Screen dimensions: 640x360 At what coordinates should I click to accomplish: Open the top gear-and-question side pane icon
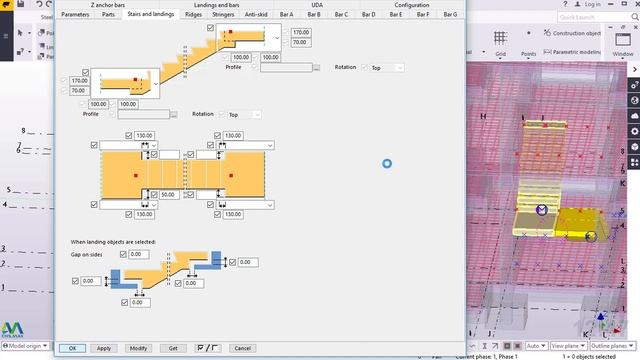coord(634,85)
